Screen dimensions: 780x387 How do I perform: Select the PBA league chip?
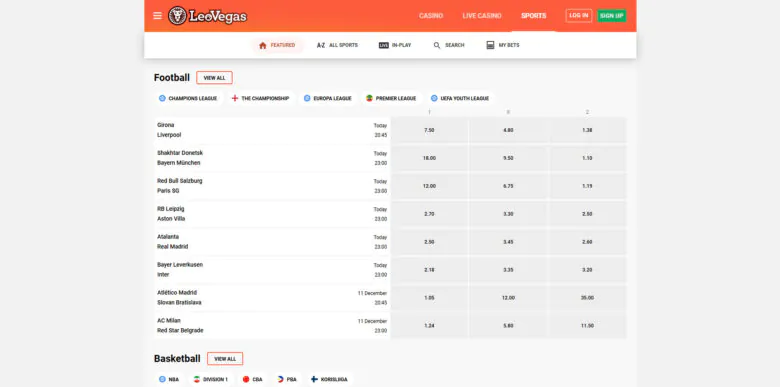click(x=287, y=379)
